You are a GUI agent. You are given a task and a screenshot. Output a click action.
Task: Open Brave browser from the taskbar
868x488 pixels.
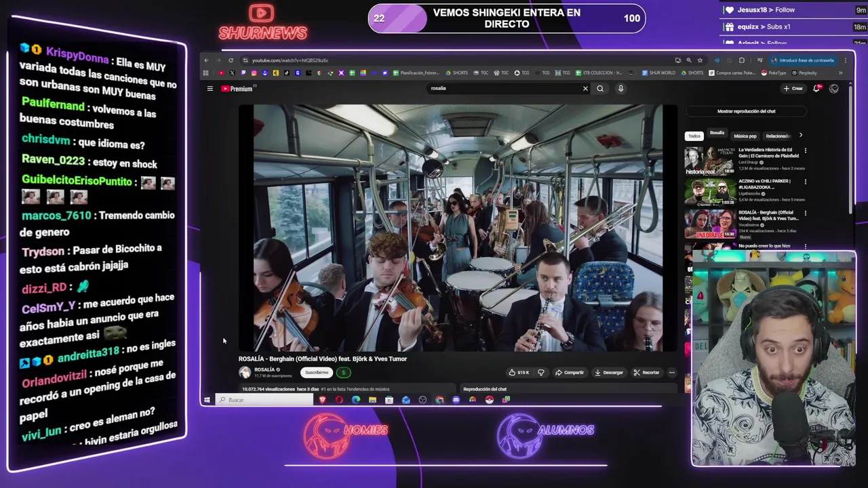tap(323, 400)
